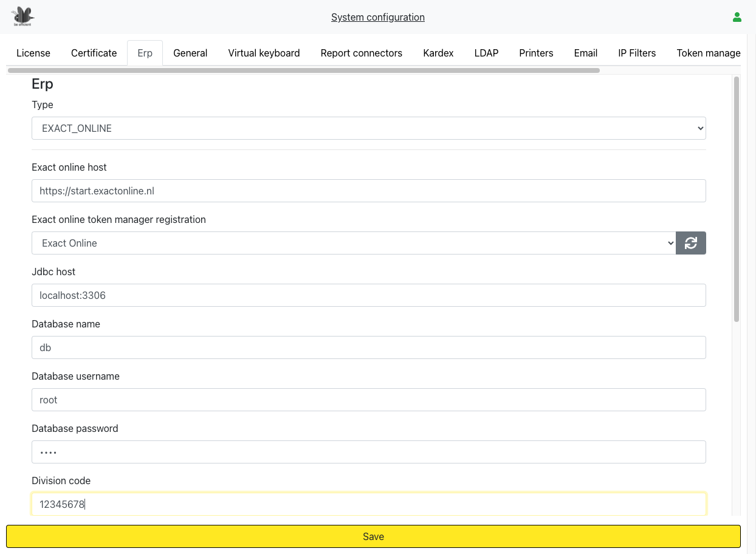Open the Report connectors tab
This screenshot has height=554, width=756.
tap(361, 53)
